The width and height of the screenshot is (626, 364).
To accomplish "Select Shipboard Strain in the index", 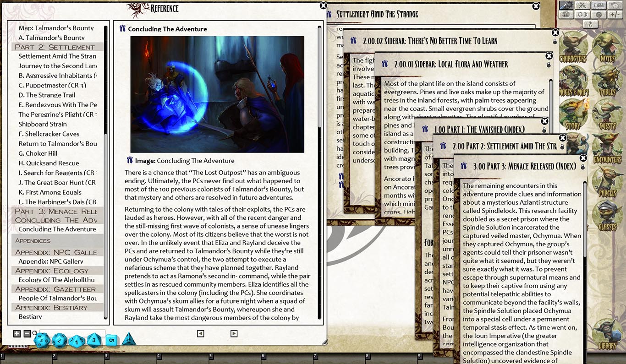I will pyautogui.click(x=43, y=124).
